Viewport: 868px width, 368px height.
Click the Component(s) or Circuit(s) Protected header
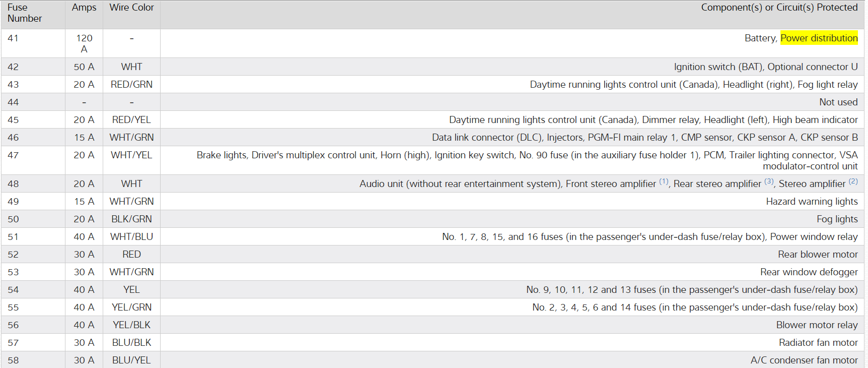click(x=779, y=8)
